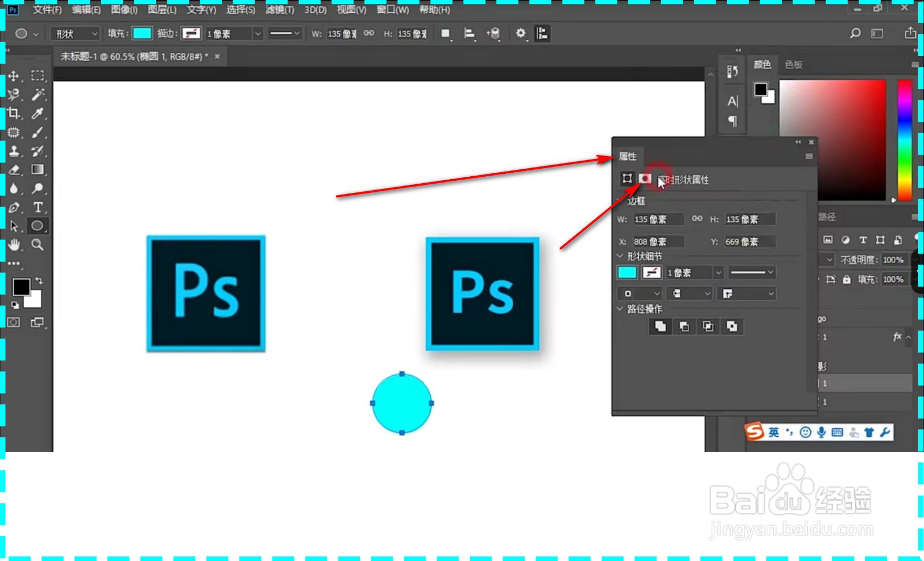
Task: Collapse the layer fx effects chevron
Action: tap(908, 337)
